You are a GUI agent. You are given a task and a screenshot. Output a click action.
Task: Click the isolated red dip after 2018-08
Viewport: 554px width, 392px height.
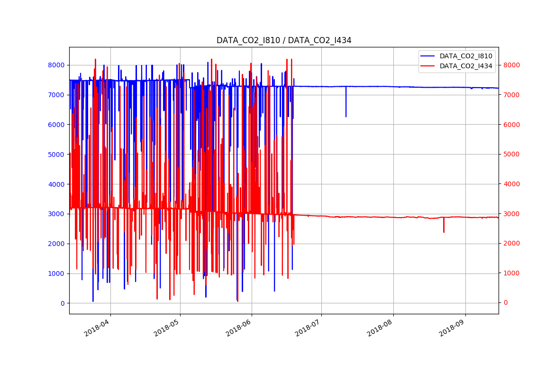pyautogui.click(x=444, y=227)
